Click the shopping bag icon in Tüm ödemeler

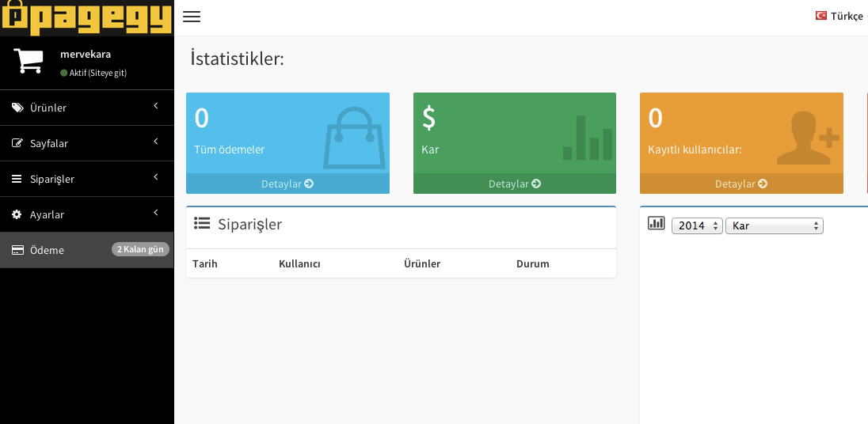coord(354,138)
